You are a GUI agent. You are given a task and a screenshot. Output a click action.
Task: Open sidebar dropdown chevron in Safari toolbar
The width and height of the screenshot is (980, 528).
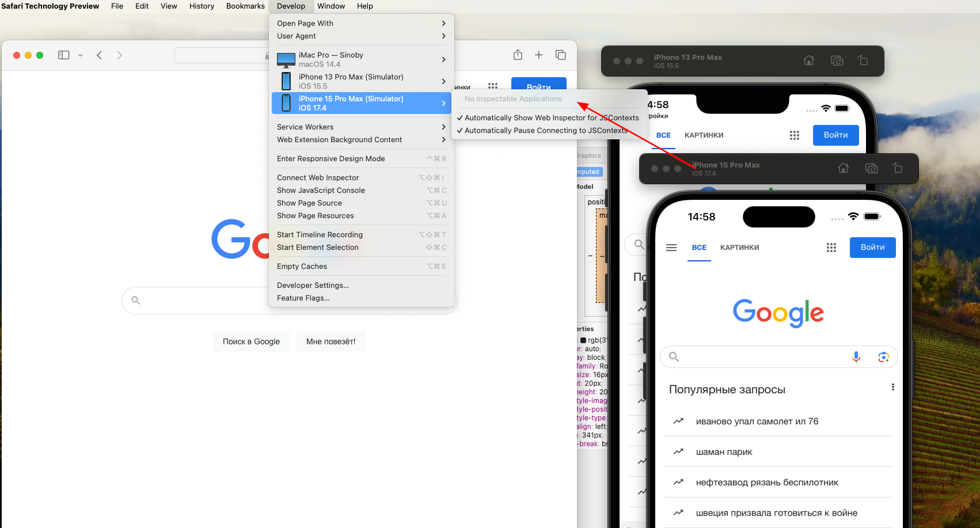81,55
